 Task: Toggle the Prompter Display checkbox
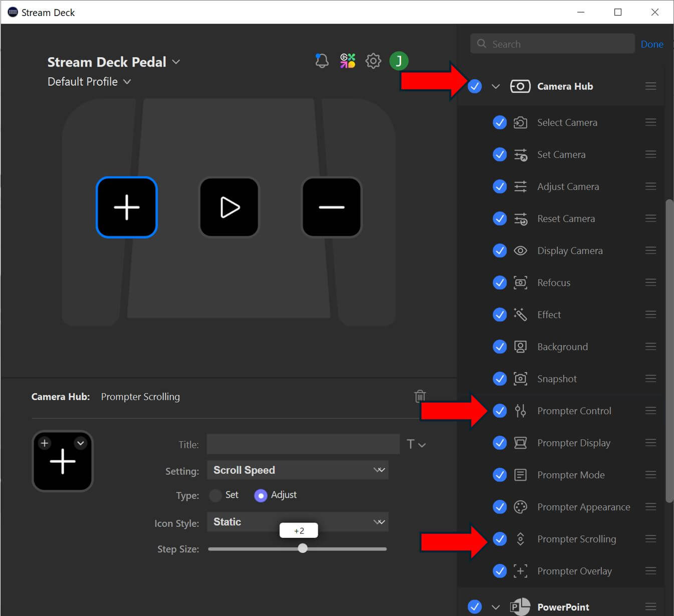click(500, 443)
